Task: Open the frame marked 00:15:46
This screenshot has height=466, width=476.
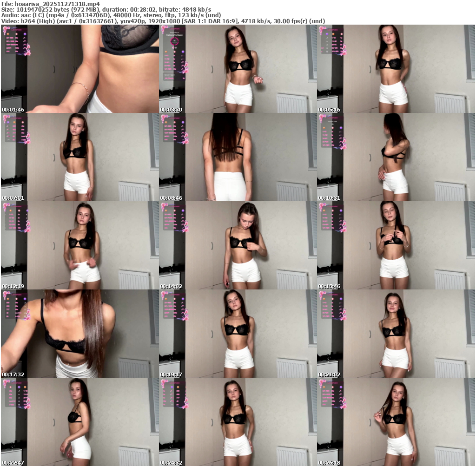Action: [x=396, y=245]
